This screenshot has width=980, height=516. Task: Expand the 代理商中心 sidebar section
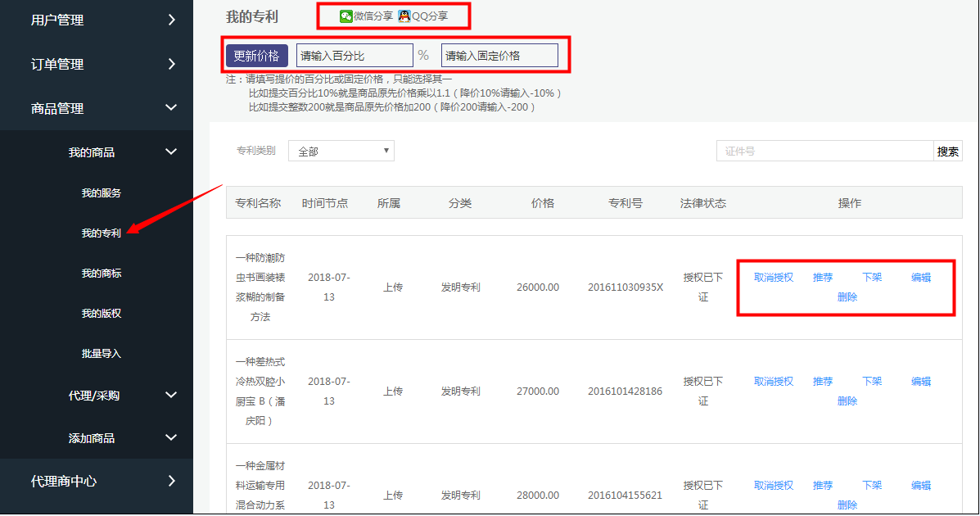pyautogui.click(x=96, y=482)
